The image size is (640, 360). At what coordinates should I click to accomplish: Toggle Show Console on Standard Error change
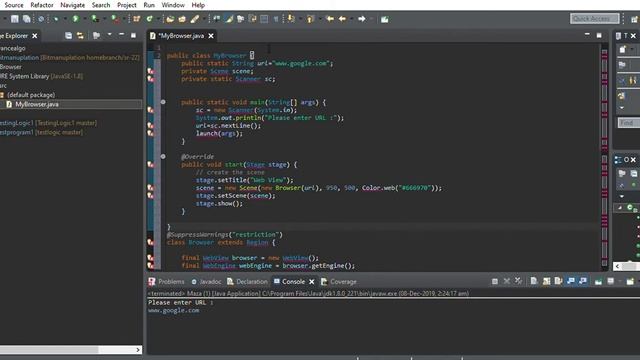(583, 281)
